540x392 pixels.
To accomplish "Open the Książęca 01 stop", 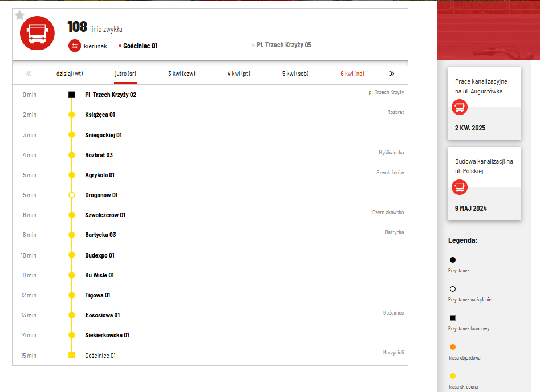I will pos(100,115).
